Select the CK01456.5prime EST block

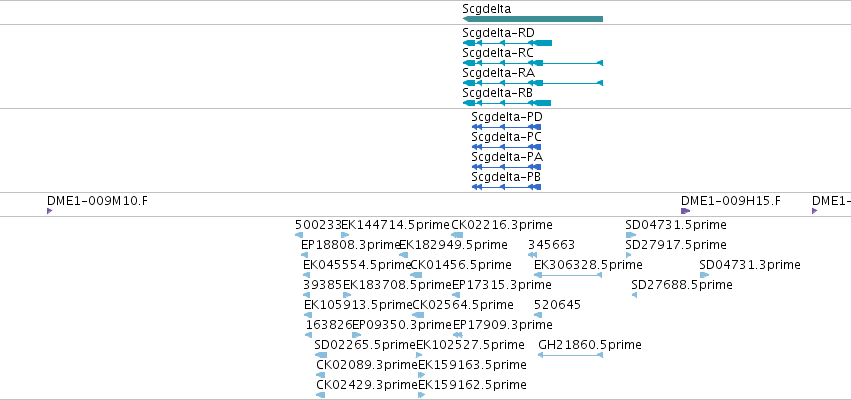[x=416, y=275]
